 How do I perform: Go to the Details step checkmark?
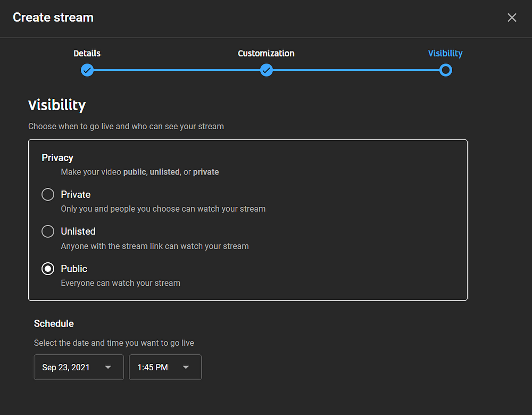[87, 70]
